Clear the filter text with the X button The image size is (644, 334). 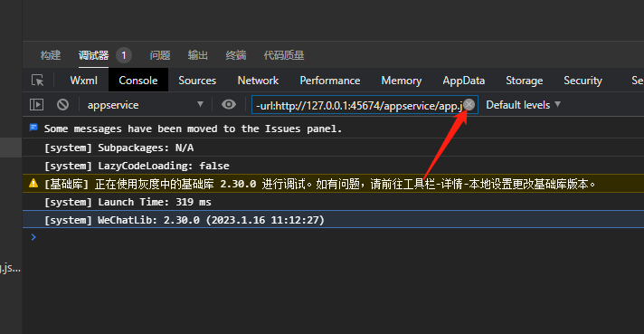[469, 105]
